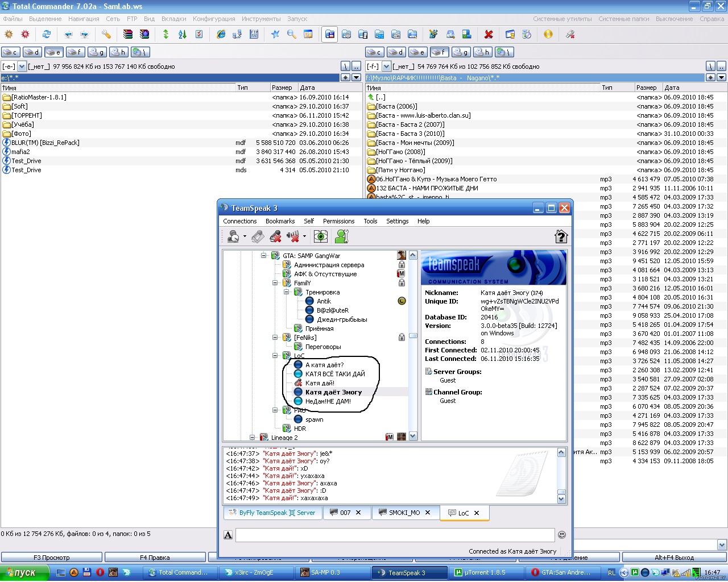The height and width of the screenshot is (582, 728).
Task: Close the 007 chat tab
Action: point(358,513)
